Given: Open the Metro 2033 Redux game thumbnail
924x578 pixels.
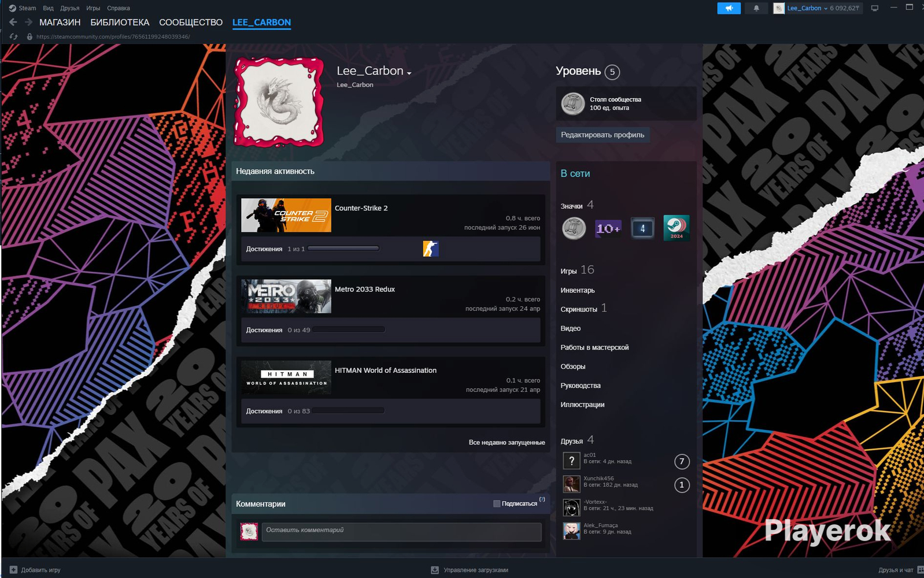Looking at the screenshot, I should pyautogui.click(x=286, y=297).
